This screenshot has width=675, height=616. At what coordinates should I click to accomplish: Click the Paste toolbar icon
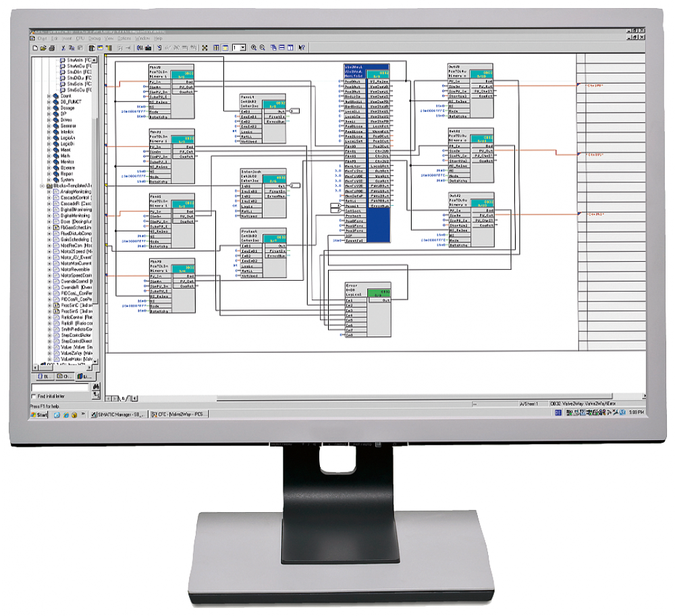point(80,48)
